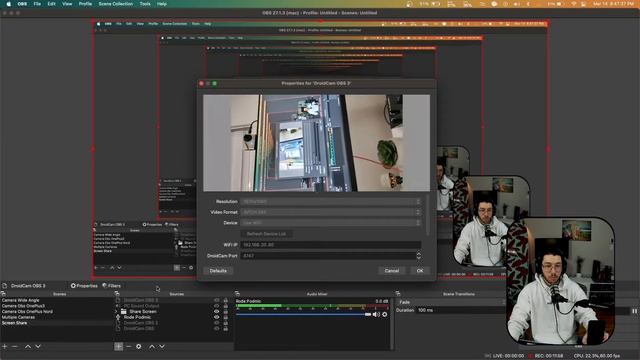Click the Defaults button

tap(218, 271)
